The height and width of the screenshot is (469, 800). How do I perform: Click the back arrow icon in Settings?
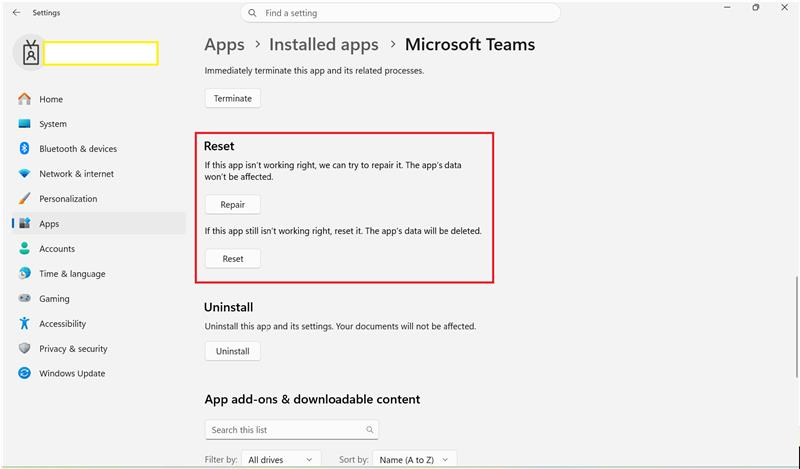click(16, 13)
